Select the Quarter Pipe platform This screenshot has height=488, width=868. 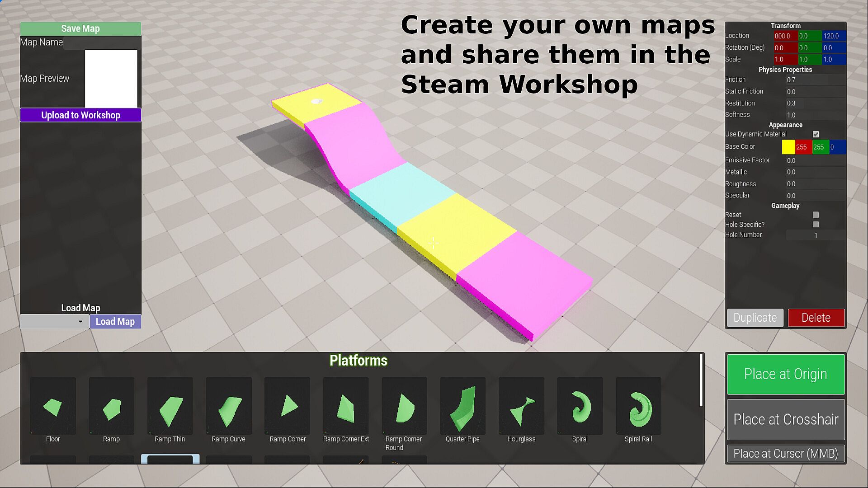pyautogui.click(x=462, y=406)
